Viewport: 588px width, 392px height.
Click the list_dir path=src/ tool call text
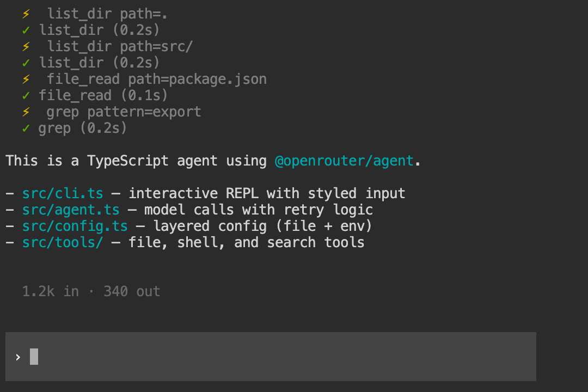coord(120,47)
